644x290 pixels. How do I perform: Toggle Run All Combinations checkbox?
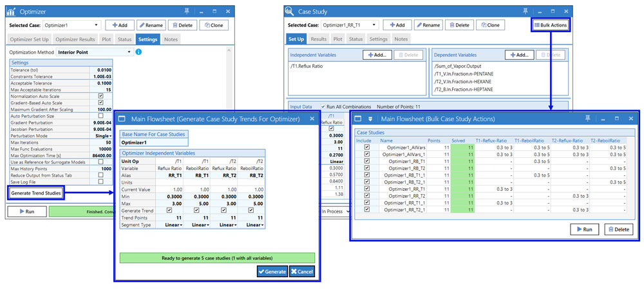click(323, 106)
